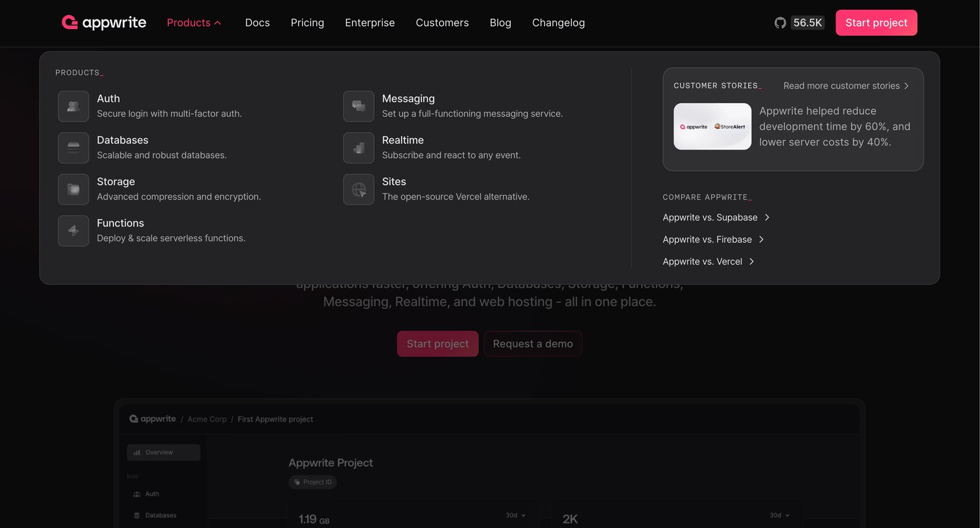Click 'The open-source Vercel alternative.' text

pos(456,197)
